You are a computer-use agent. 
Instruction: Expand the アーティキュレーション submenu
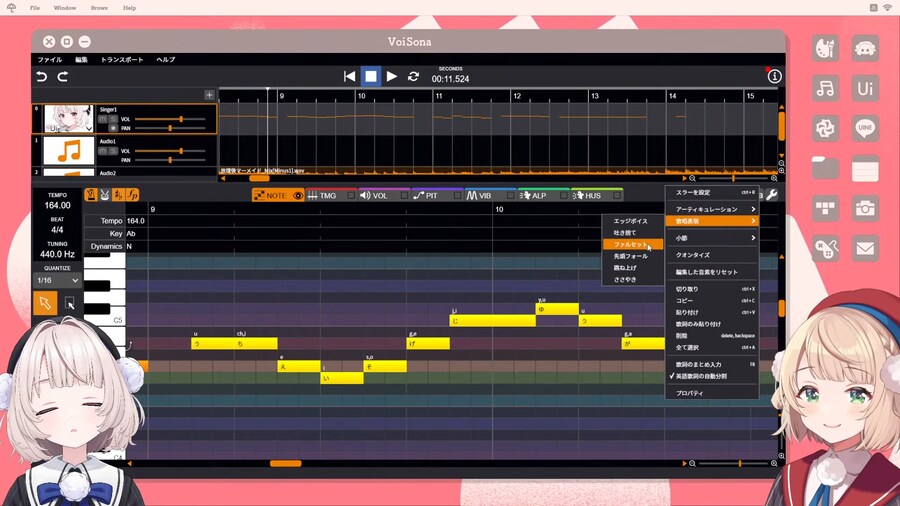pos(712,209)
